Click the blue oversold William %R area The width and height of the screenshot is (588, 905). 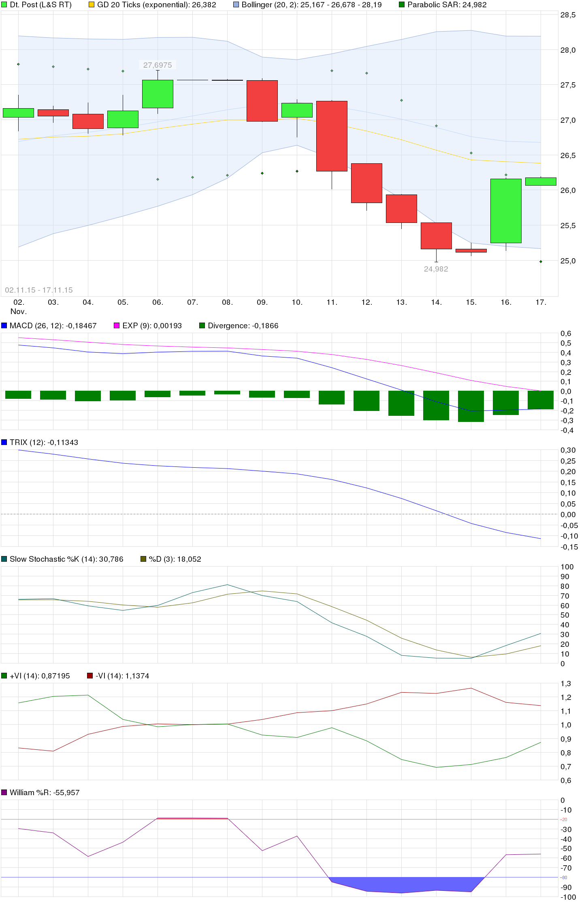coord(407,884)
